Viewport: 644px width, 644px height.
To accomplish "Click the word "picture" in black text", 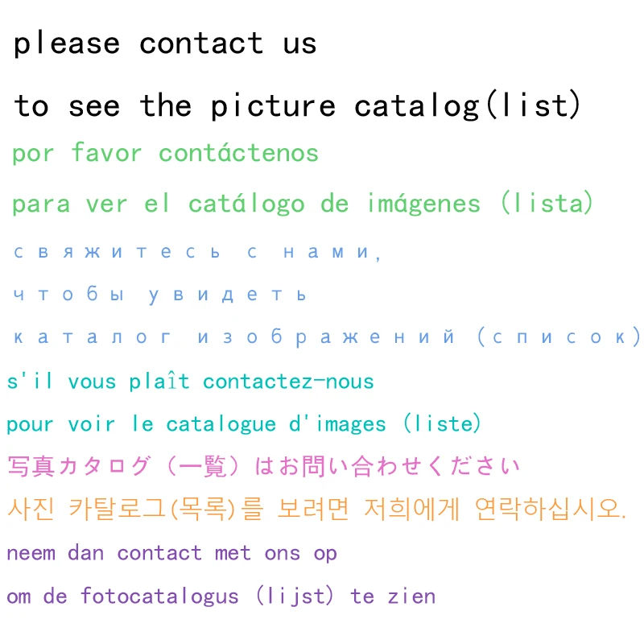I will [x=273, y=106].
